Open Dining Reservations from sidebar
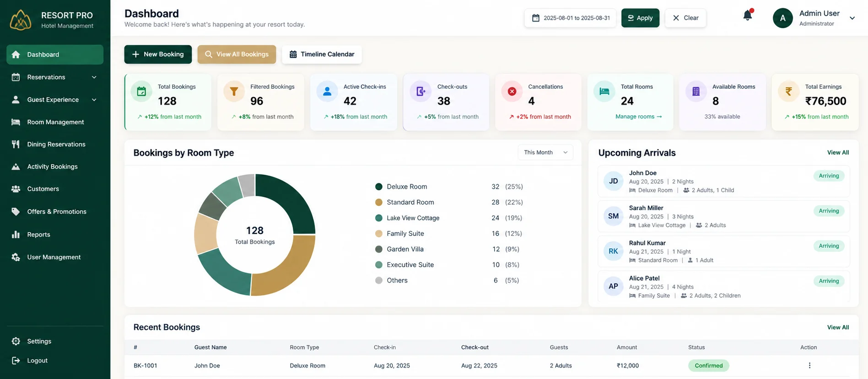 pyautogui.click(x=55, y=144)
